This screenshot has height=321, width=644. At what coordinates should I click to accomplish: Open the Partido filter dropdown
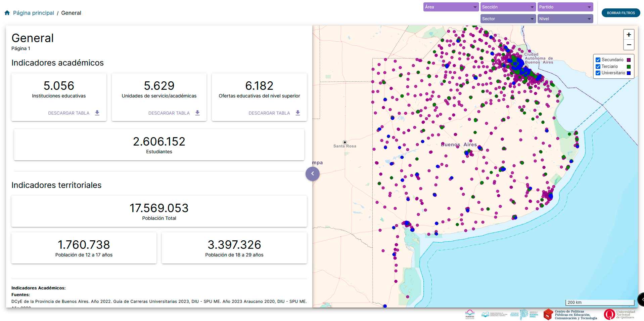[565, 7]
